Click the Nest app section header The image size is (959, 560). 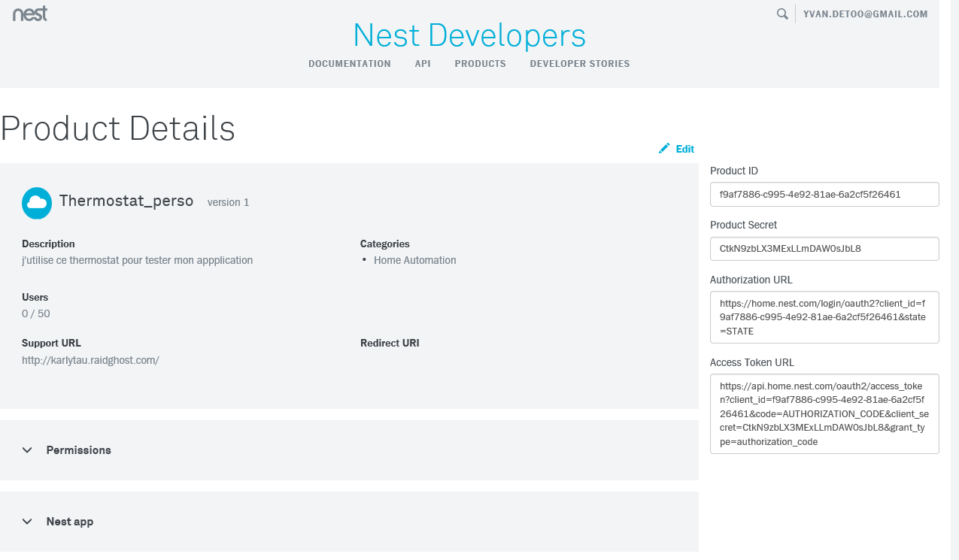pos(70,522)
